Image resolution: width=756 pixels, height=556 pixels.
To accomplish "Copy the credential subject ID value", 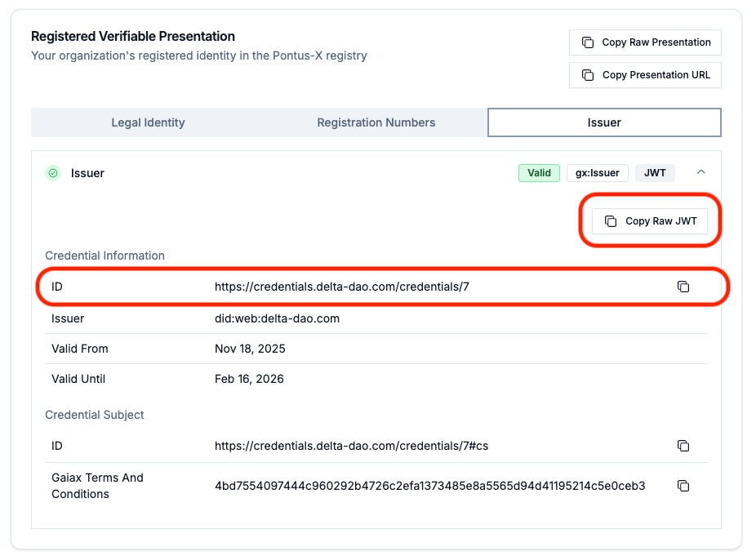I will click(x=683, y=446).
